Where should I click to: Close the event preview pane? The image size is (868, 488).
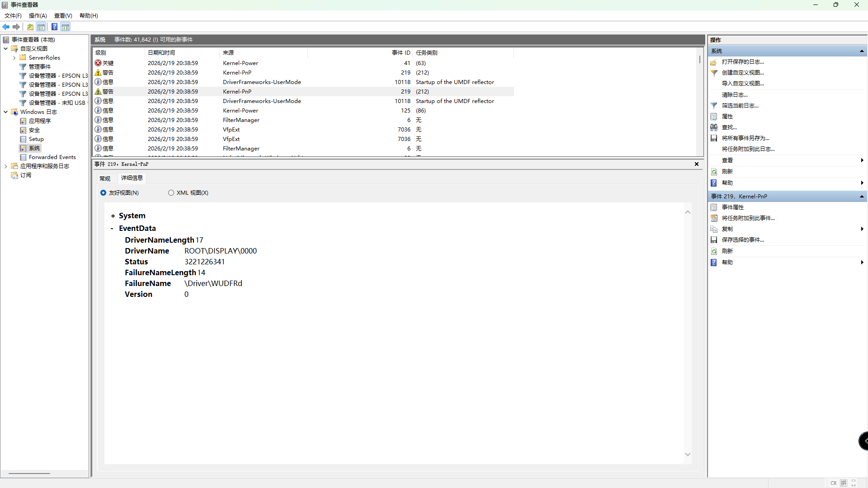coord(696,164)
